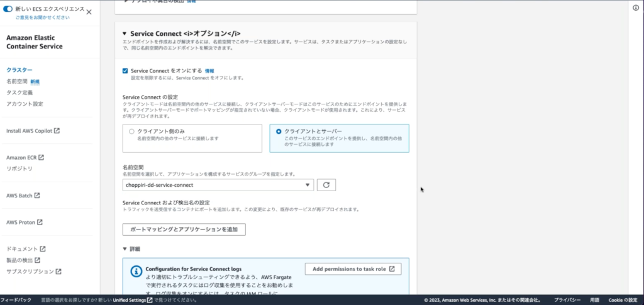Uncheck the Service Connect をオンにする checkbox
This screenshot has height=305, width=644.
click(125, 70)
